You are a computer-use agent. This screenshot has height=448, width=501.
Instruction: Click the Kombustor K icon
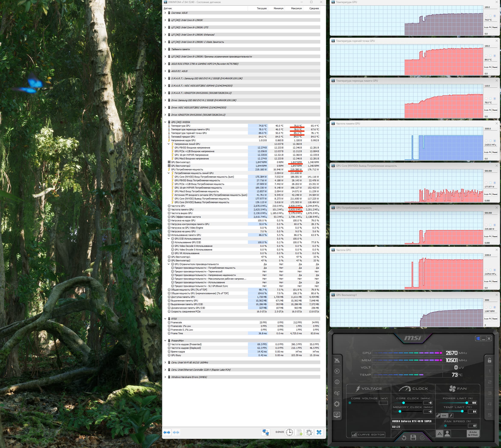[x=337, y=371]
